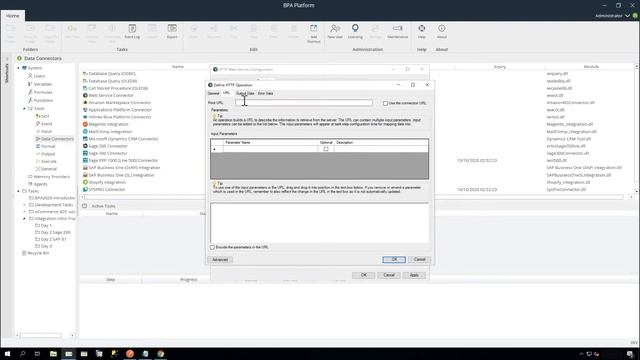Open the Windows Start menu
The image size is (640, 360).
pos(7,353)
